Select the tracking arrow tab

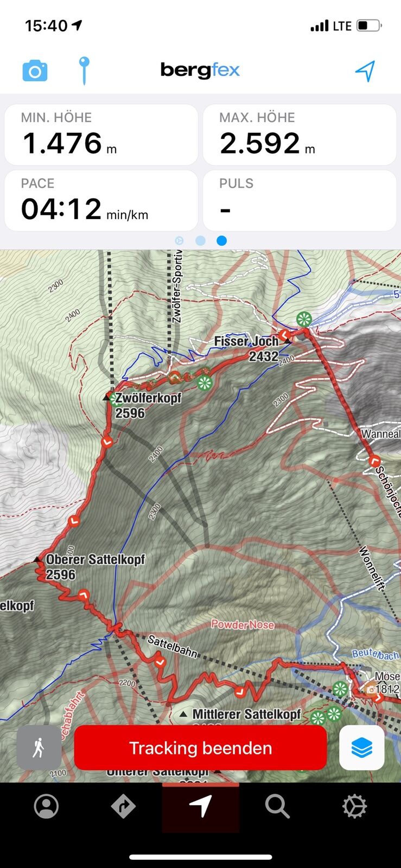pyautogui.click(x=201, y=807)
